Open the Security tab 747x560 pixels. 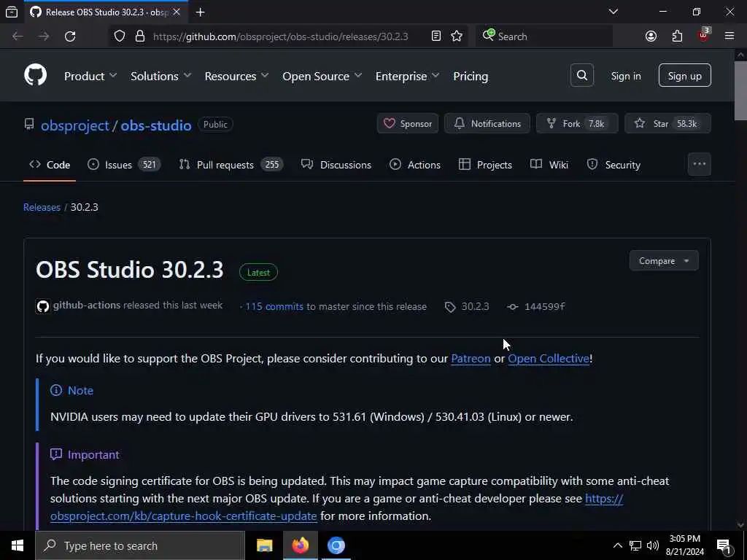(613, 165)
